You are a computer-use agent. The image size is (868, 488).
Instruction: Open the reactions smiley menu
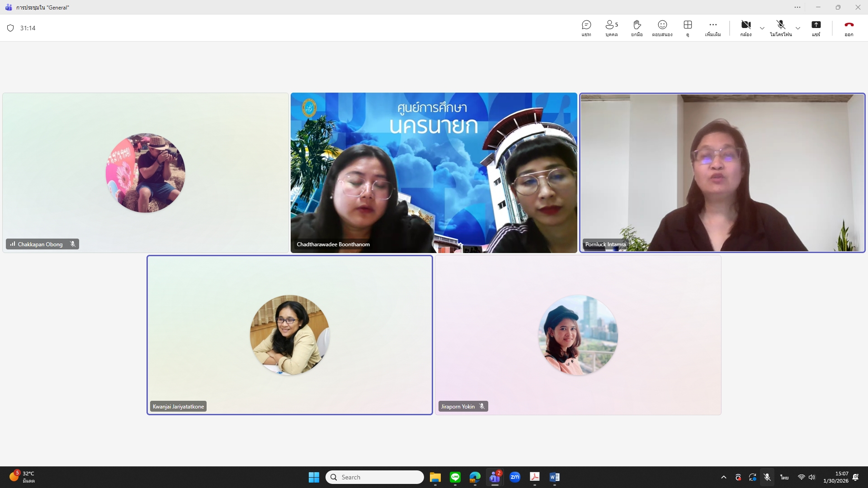662,28
